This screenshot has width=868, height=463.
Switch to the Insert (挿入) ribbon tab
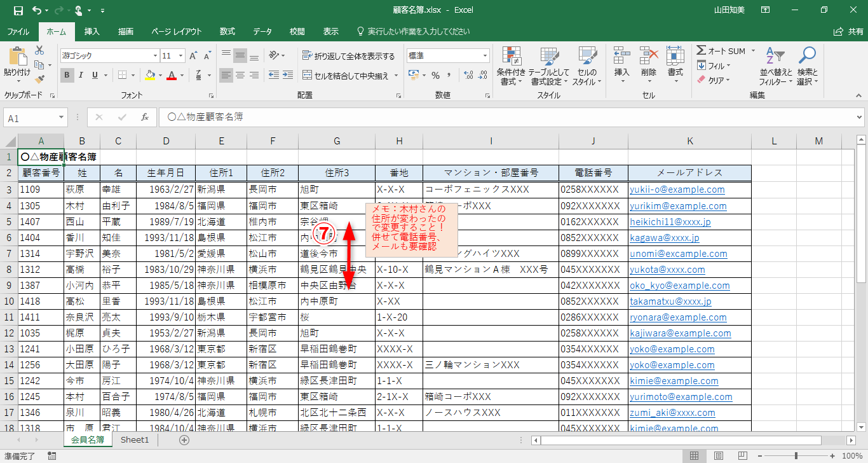tap(92, 31)
